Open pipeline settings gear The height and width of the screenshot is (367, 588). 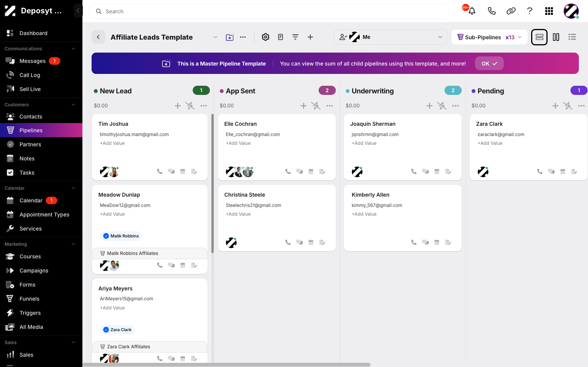pos(266,37)
